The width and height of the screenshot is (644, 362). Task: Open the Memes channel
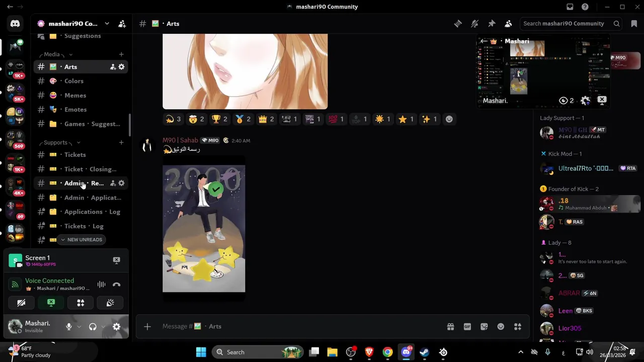click(x=80, y=96)
